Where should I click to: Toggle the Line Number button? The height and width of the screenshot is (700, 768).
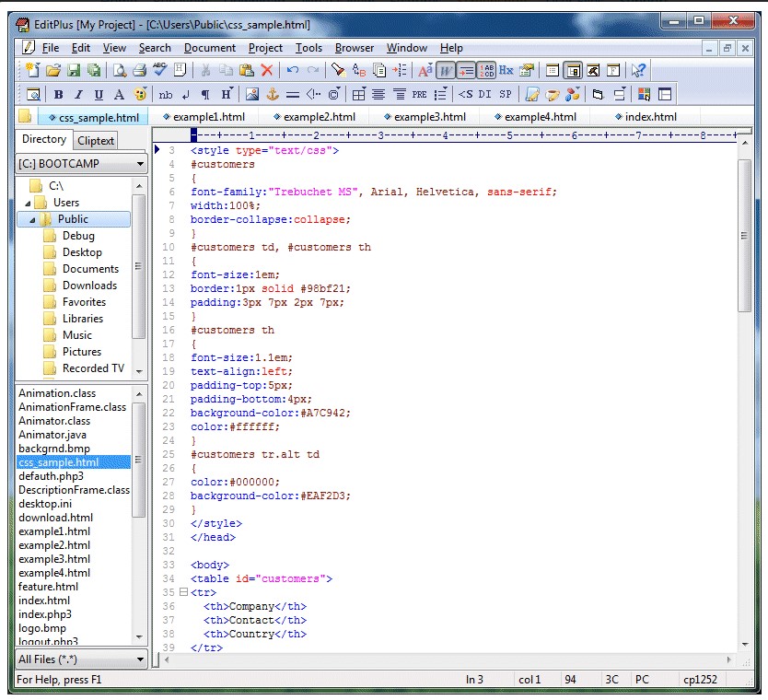tap(486, 70)
